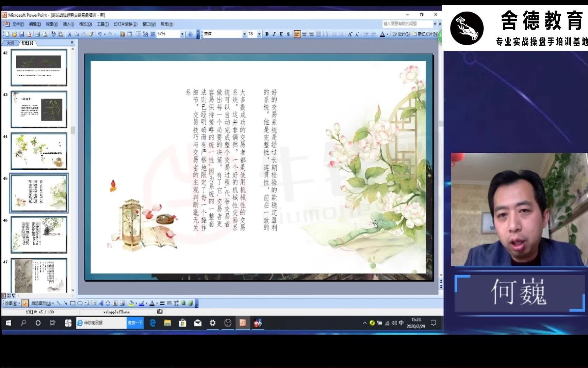The width and height of the screenshot is (588, 368).
Task: Expand the top toolbar font color arrow
Action: 387,34
